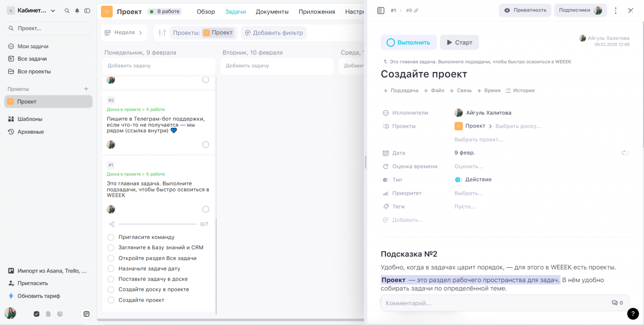Switch to the Задачи tab
Viewport: 644px width, 325px height.
(x=235, y=12)
